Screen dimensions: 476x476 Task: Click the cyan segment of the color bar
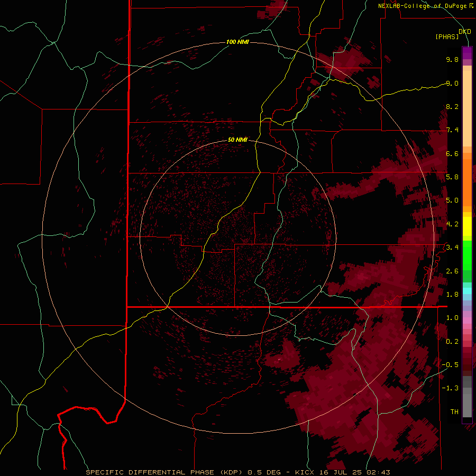pos(467,291)
